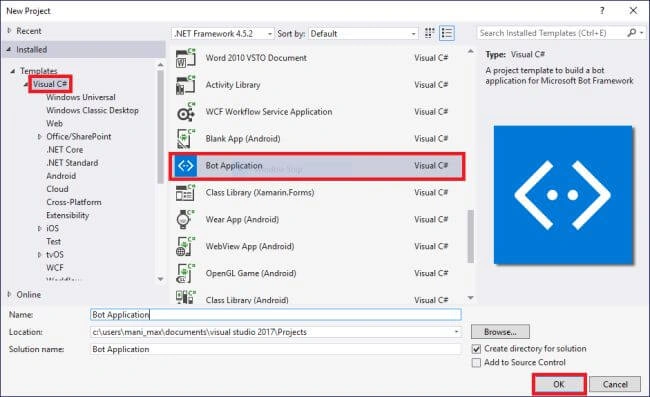
Task: Select Windows Classic Desktop category
Action: pos(92,110)
